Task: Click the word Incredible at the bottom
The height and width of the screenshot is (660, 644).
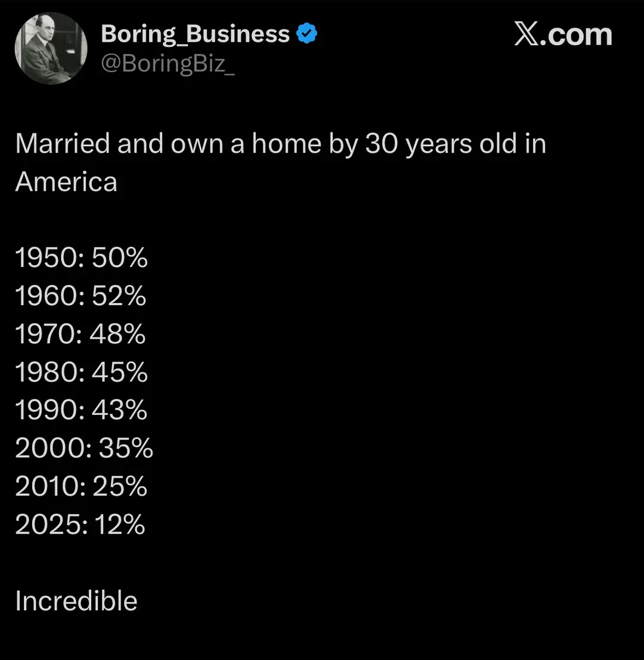Action: (76, 600)
